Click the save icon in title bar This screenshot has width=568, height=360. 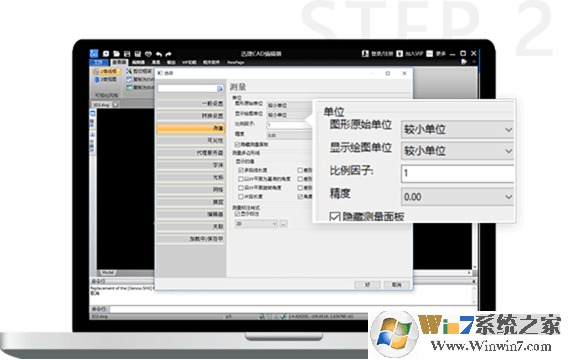[127, 54]
